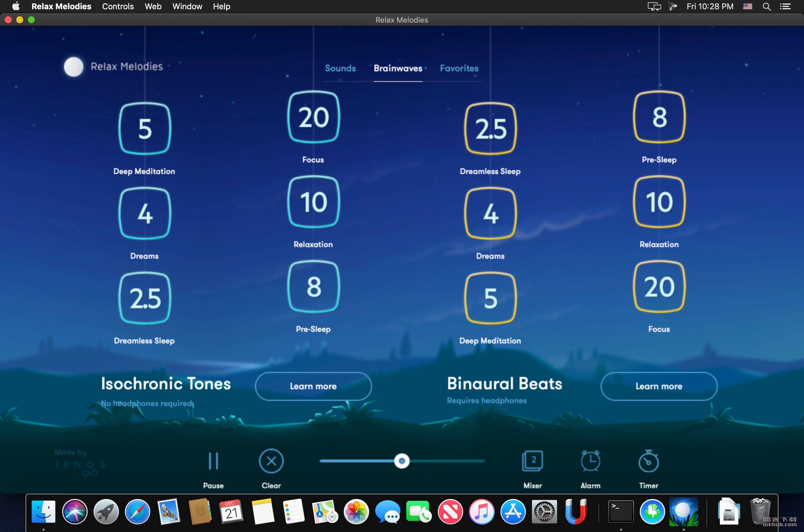804x532 pixels.
Task: Learn more about Isochronic Tones
Action: [x=313, y=386]
